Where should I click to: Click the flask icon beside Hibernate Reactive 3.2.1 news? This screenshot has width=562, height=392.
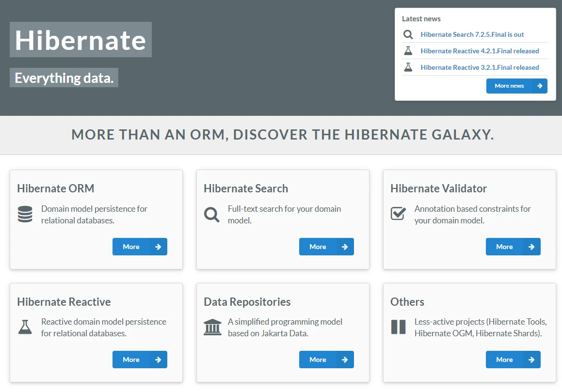point(408,67)
